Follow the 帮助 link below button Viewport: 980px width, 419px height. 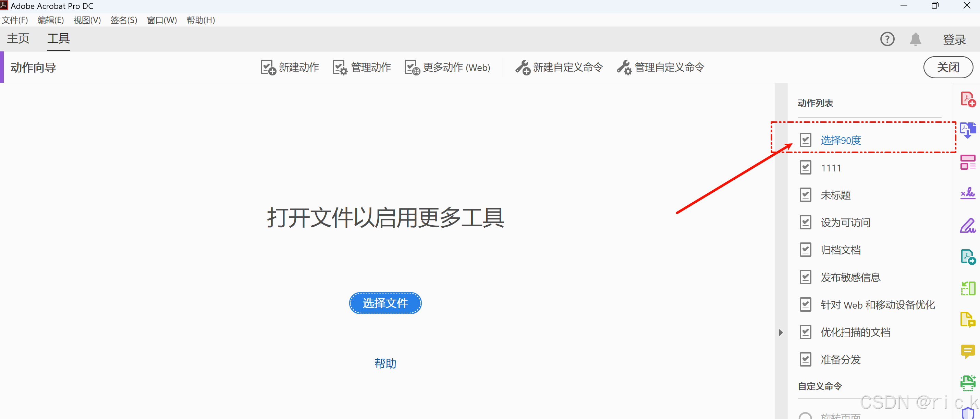click(x=385, y=363)
